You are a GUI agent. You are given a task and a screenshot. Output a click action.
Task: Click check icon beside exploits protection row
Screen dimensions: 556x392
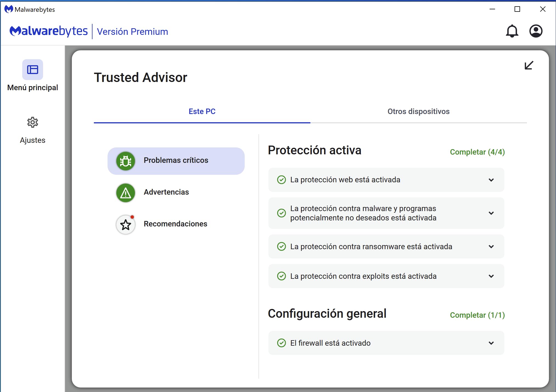coord(282,276)
